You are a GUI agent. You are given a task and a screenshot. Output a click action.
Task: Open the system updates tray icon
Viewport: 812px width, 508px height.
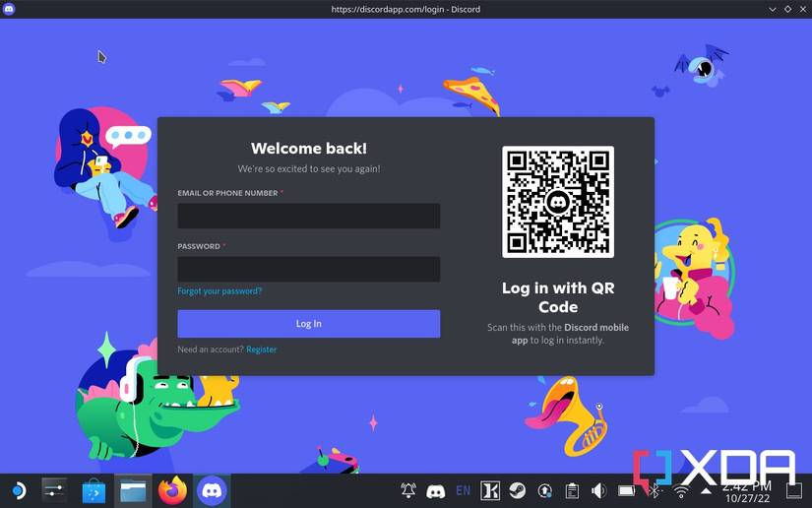coord(544,490)
